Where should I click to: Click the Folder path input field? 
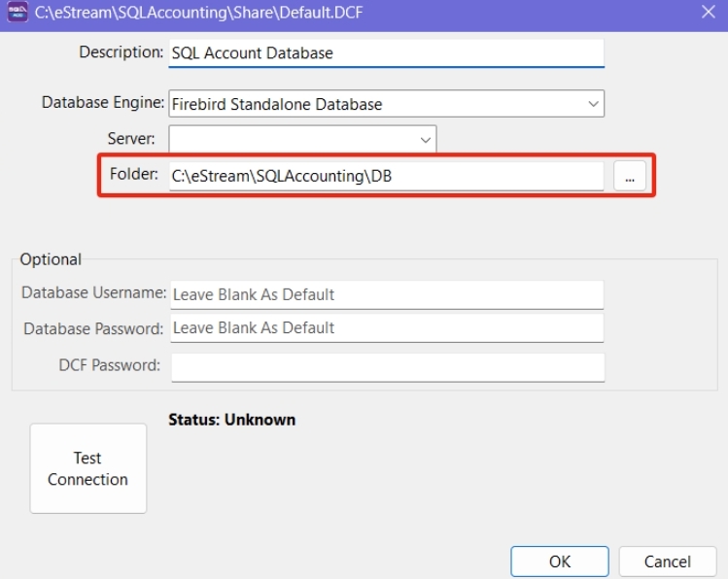click(386, 176)
